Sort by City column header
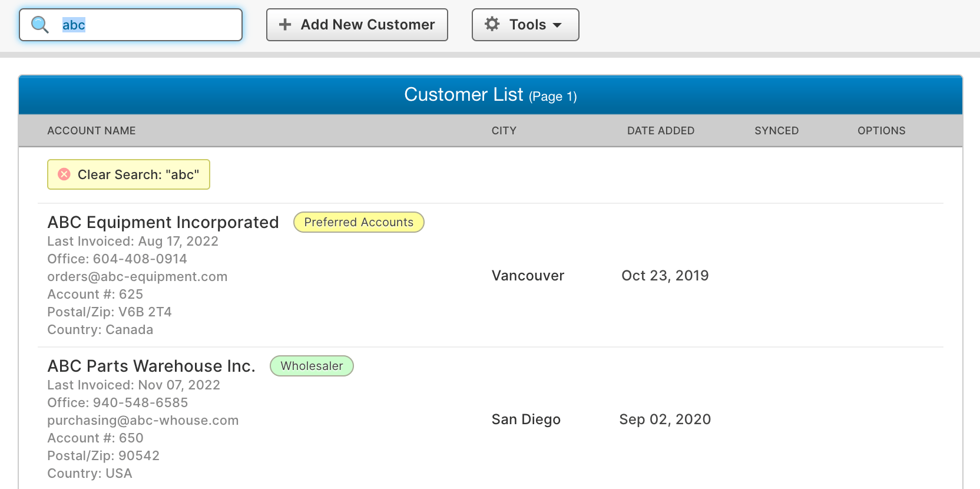 tap(504, 131)
